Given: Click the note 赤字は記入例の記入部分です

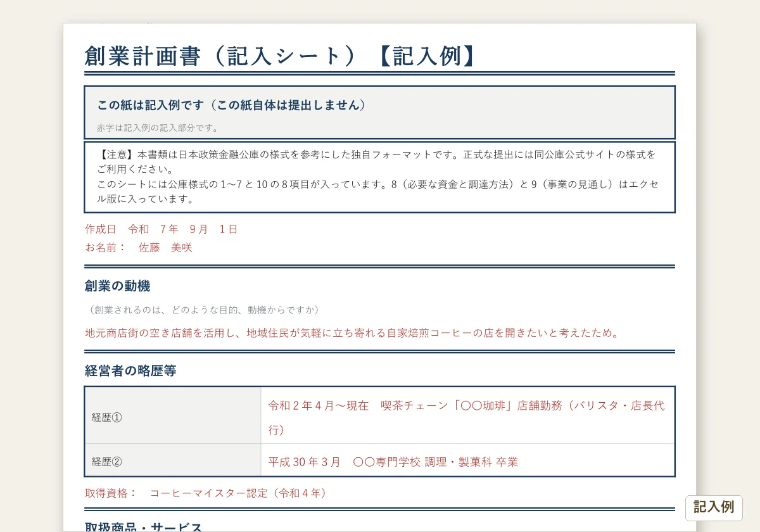Looking at the screenshot, I should (158, 128).
